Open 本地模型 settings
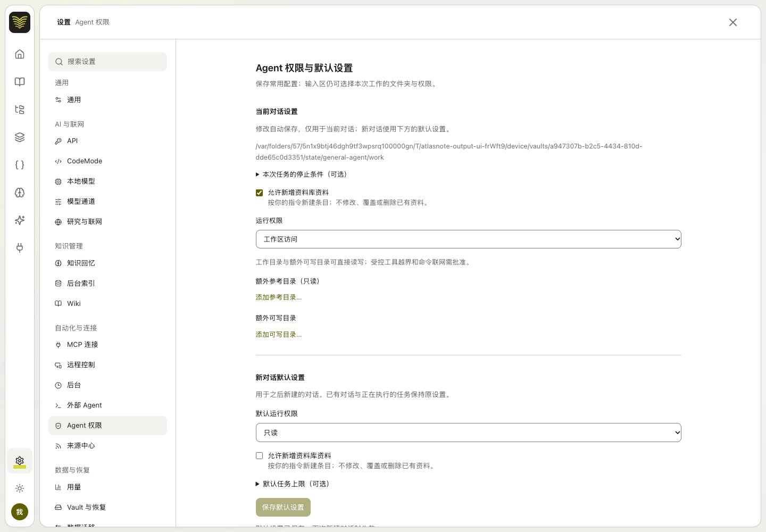 point(107,181)
